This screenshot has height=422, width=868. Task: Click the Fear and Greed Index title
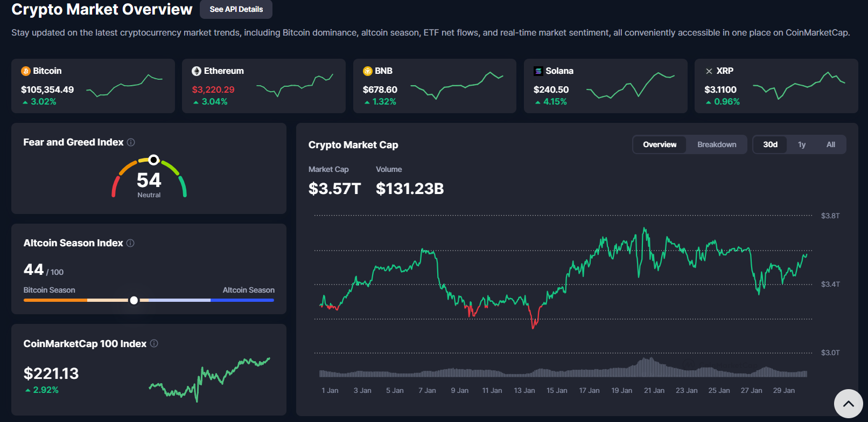[73, 142]
